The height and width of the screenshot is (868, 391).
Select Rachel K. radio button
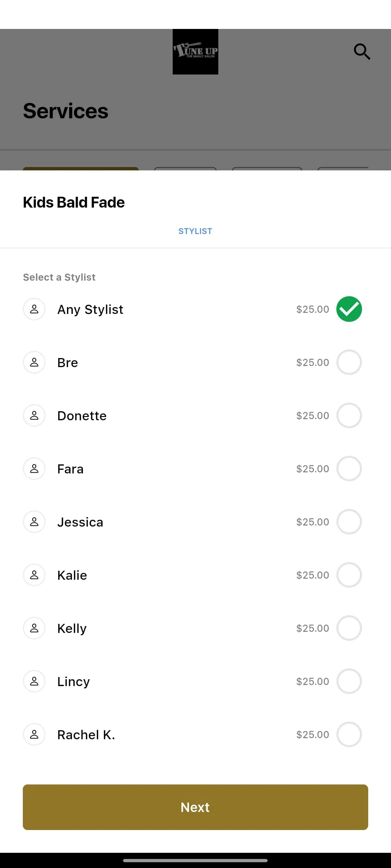349,735
